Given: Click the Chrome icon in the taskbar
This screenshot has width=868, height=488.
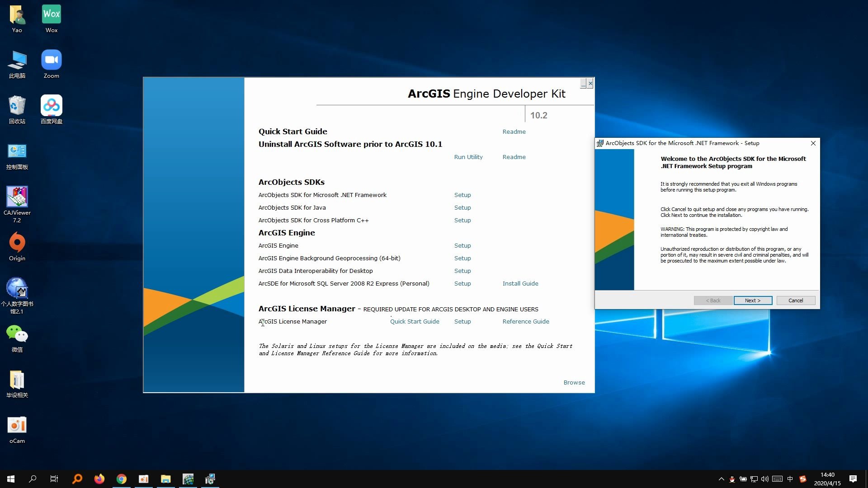Looking at the screenshot, I should click(x=122, y=479).
